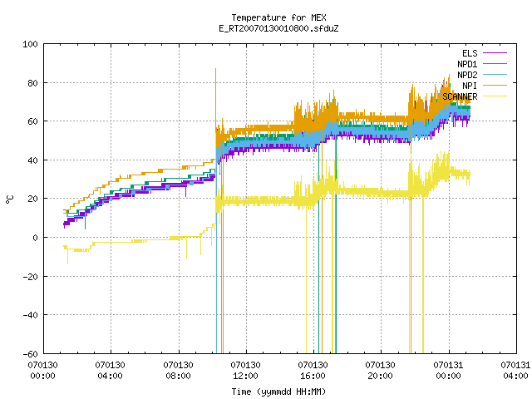
Task: Click the y-axis label -40
Action: [30, 315]
